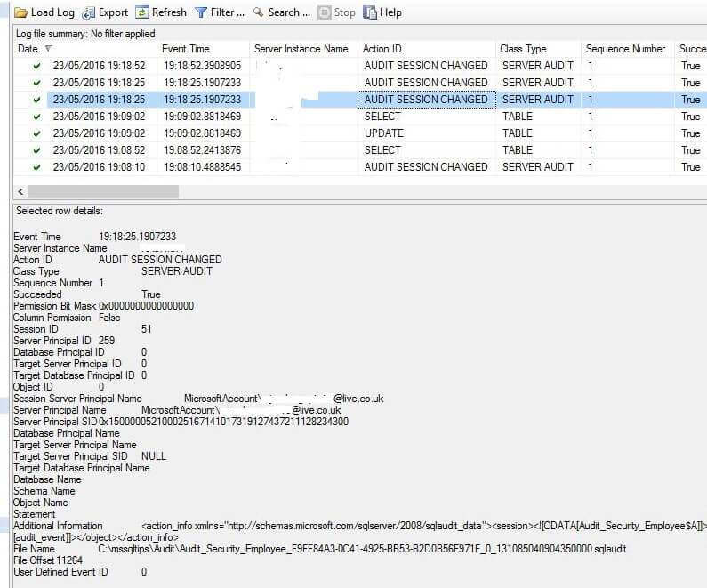
Task: Click the horizontal scrollbar left arrow
Action: pos(20,191)
